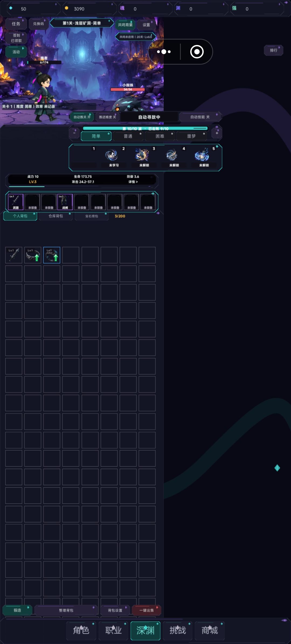Select the highlighted Lv.1 ring item

52,255
